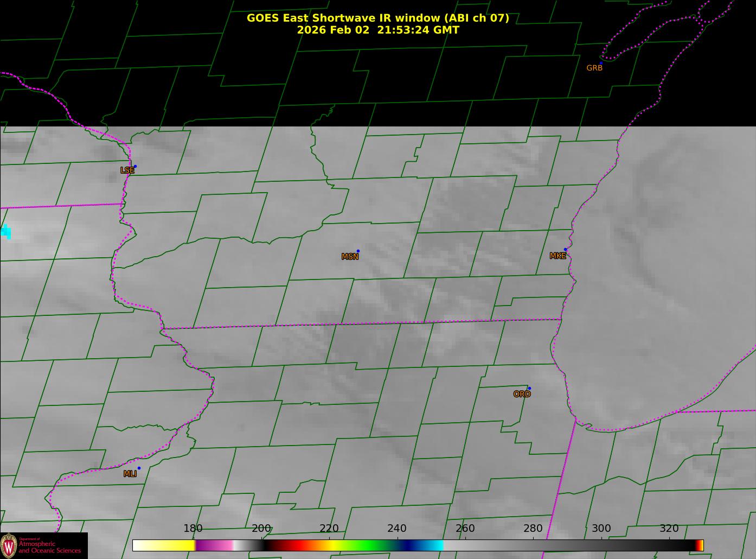
Task: Click the blue station dot at MSN
Action: tap(358, 251)
